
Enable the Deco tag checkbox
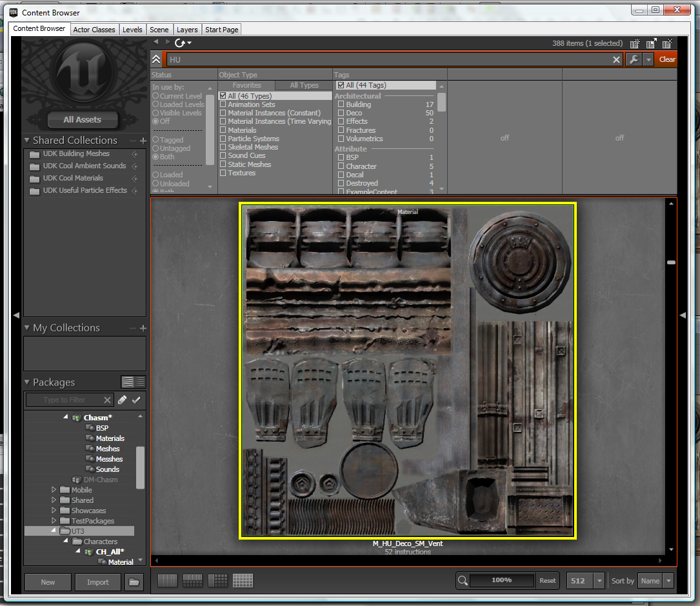click(341, 113)
